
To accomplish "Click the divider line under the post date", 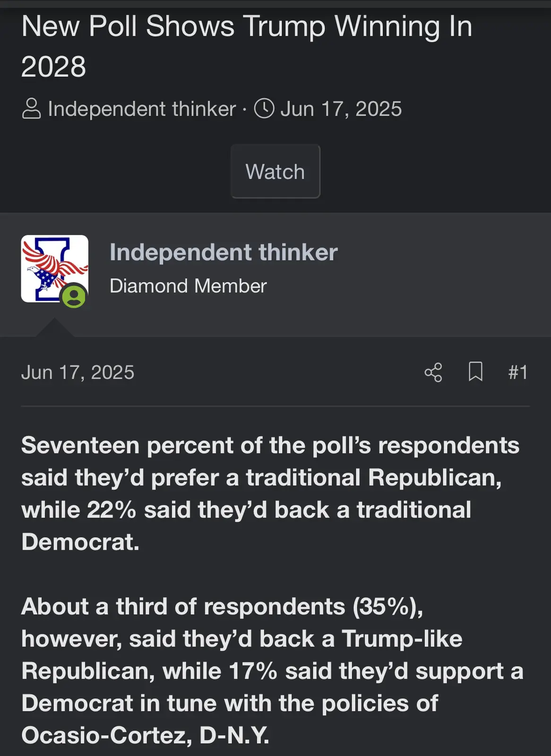I will 275,406.
